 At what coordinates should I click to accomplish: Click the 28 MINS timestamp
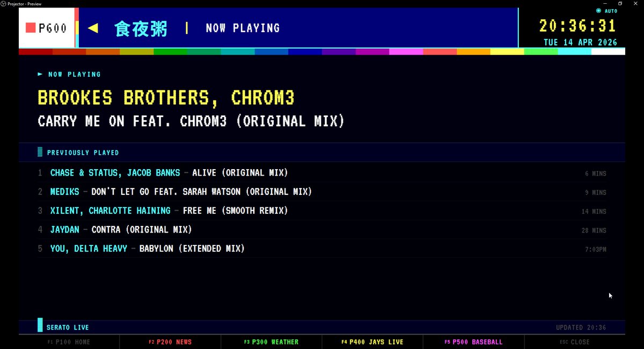pyautogui.click(x=594, y=230)
